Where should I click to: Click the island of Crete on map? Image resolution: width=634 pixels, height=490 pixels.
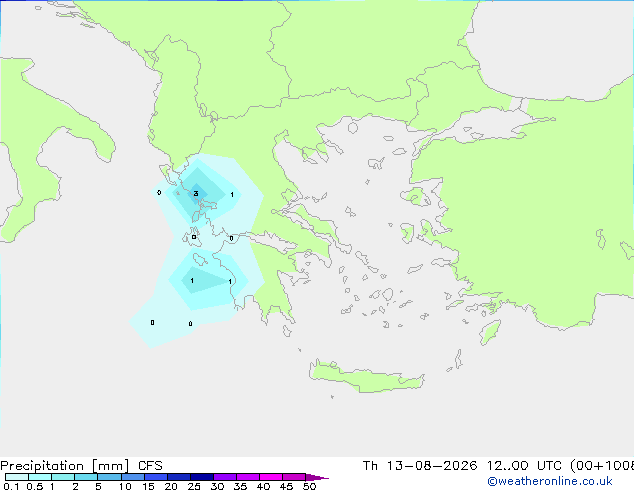coord(366,377)
